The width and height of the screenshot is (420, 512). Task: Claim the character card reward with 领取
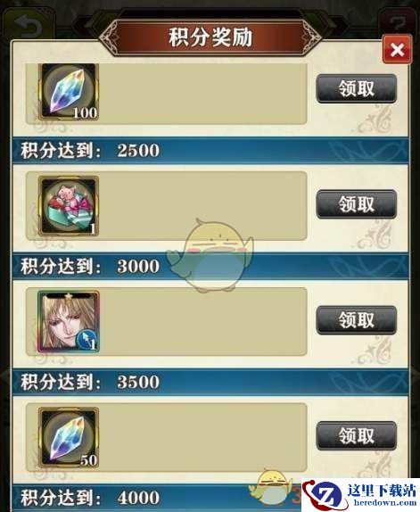[357, 320]
